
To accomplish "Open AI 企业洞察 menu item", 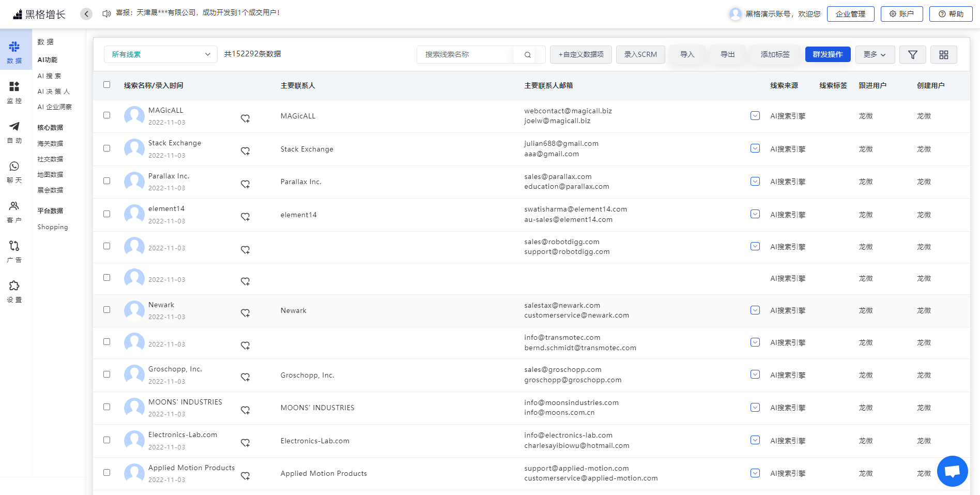I will pos(55,107).
